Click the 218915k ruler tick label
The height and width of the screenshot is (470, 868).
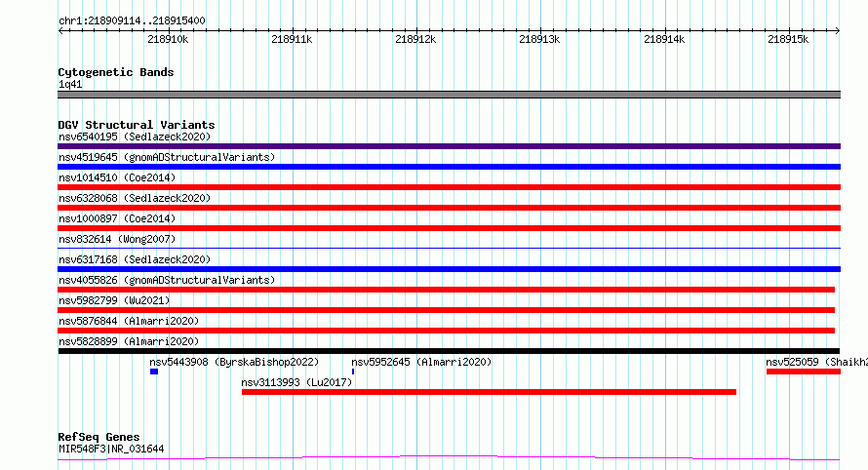[788, 39]
